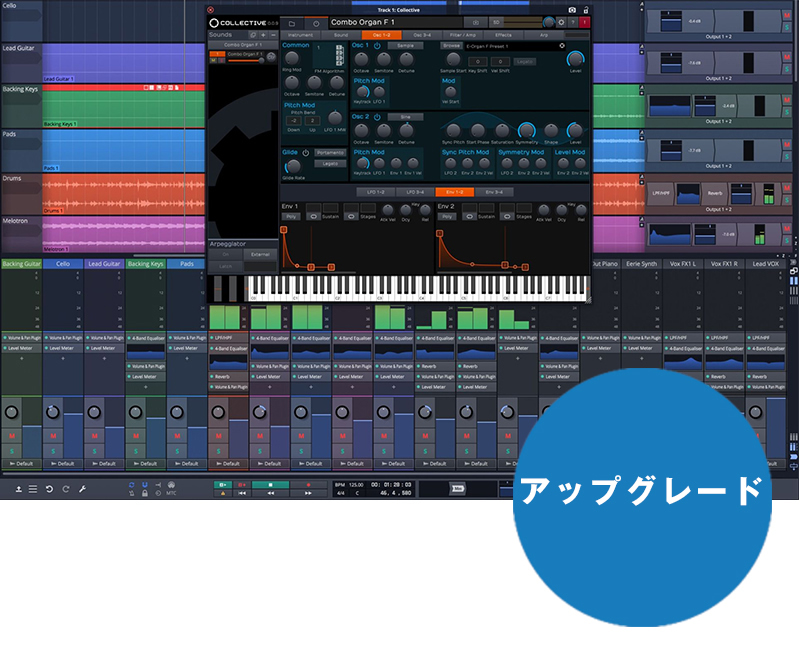Open Collective settings gear icon
This screenshot has height=649, width=800.
561,22
